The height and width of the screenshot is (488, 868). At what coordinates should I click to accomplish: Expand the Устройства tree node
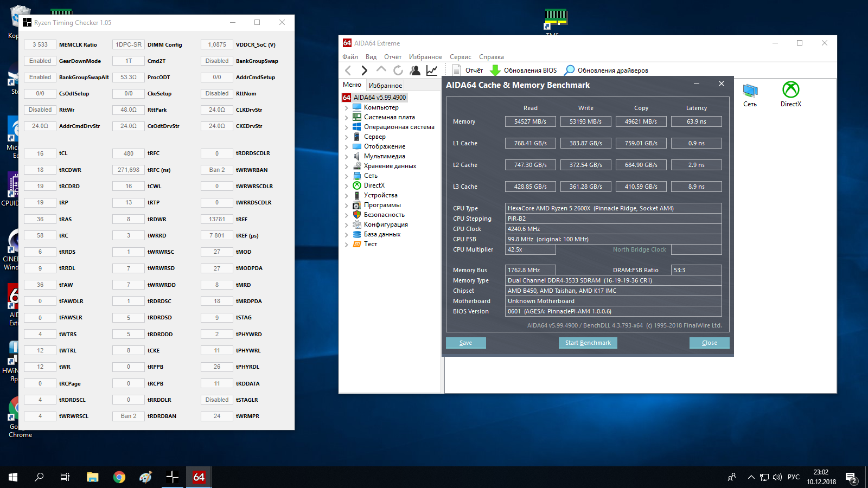click(x=346, y=195)
